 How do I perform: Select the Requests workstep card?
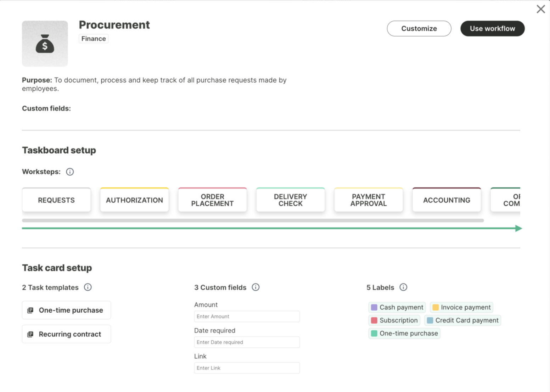tap(56, 200)
